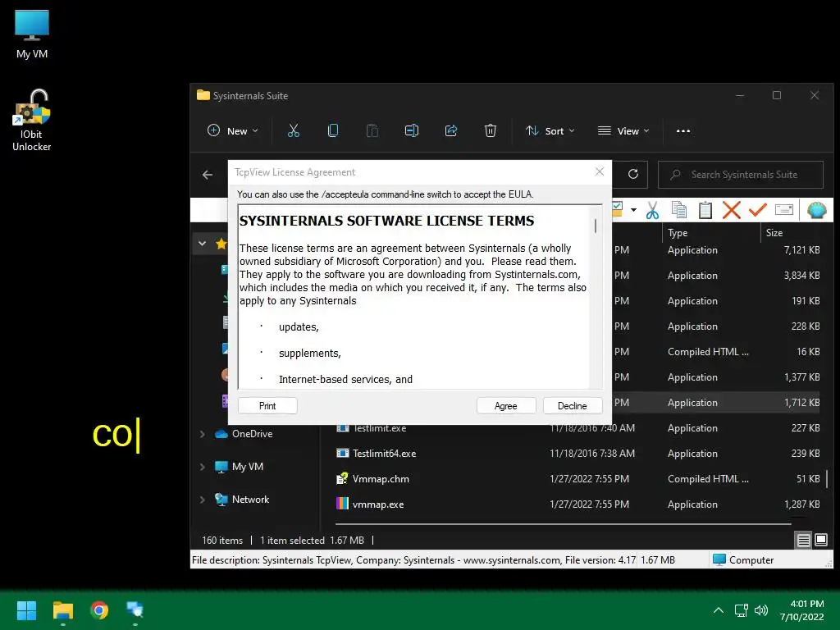Select the Testlimit64.exe file
This screenshot has height=630, width=840.
(x=384, y=453)
